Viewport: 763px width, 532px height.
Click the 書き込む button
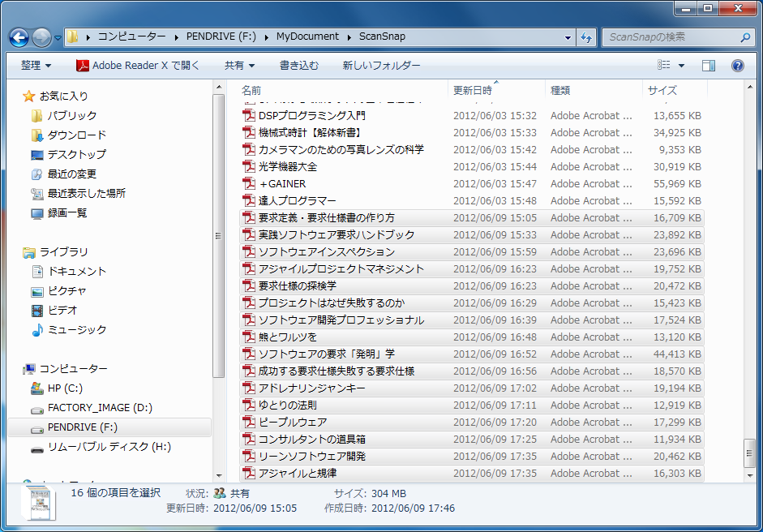coord(298,65)
